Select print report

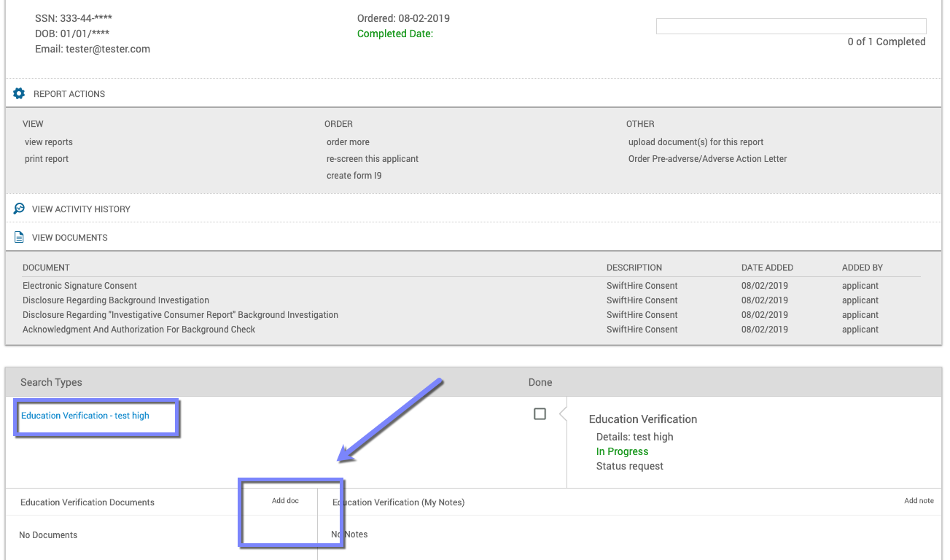pyautogui.click(x=47, y=159)
